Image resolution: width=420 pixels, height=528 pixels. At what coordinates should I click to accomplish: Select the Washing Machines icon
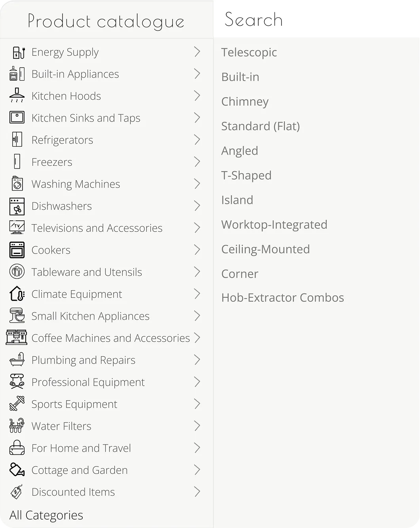tap(17, 184)
